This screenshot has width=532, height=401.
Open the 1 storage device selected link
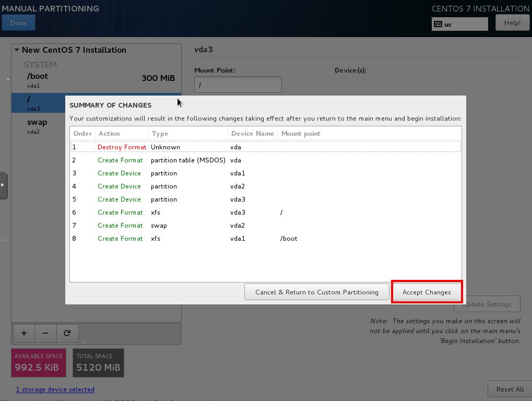tap(55, 390)
